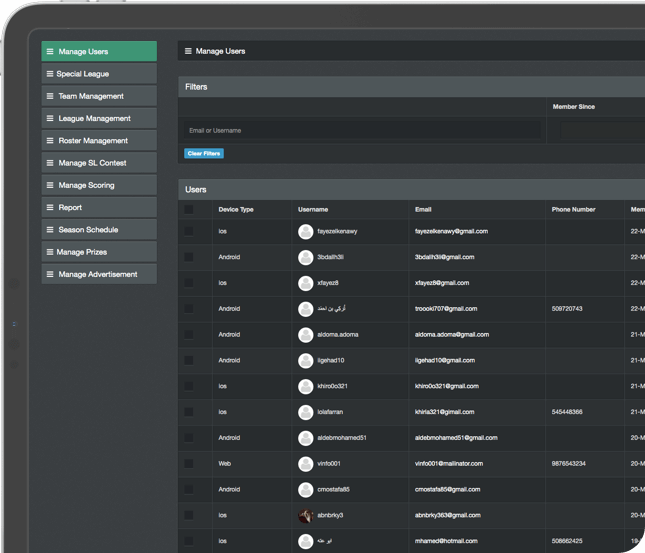
Task: Click vinfo001's avatar icon
Action: (306, 464)
